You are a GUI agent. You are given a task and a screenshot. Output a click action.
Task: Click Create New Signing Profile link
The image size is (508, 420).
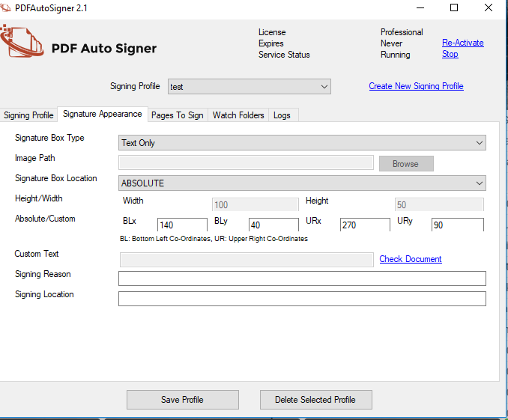coord(416,86)
